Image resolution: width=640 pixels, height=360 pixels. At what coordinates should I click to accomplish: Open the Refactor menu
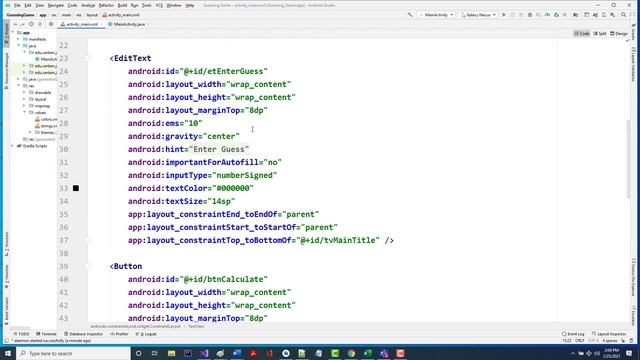106,5
